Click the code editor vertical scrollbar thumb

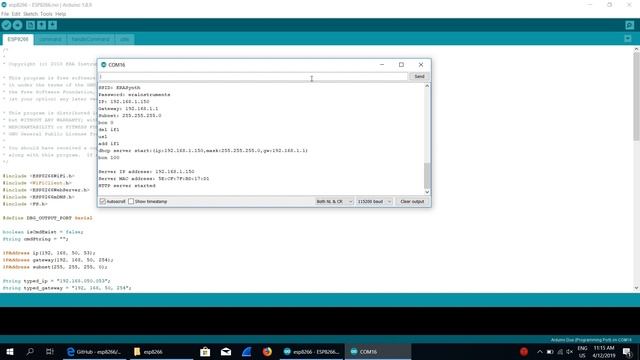point(636,97)
